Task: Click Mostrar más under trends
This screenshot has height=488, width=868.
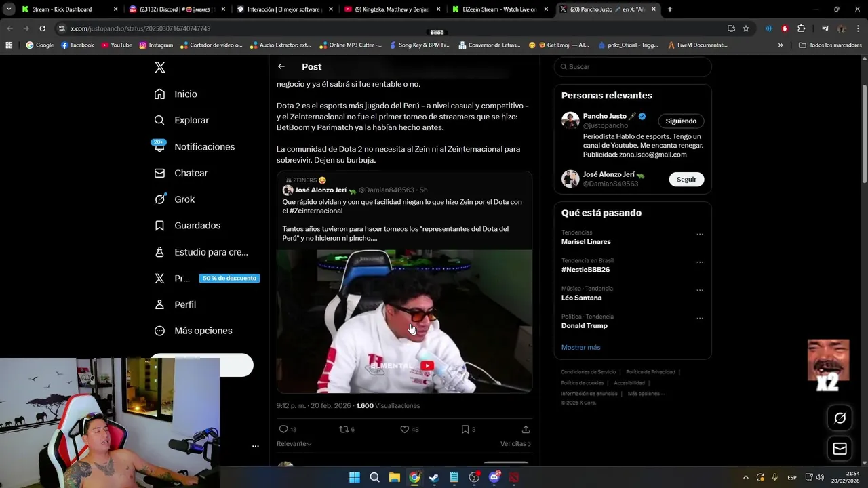Action: click(580, 347)
